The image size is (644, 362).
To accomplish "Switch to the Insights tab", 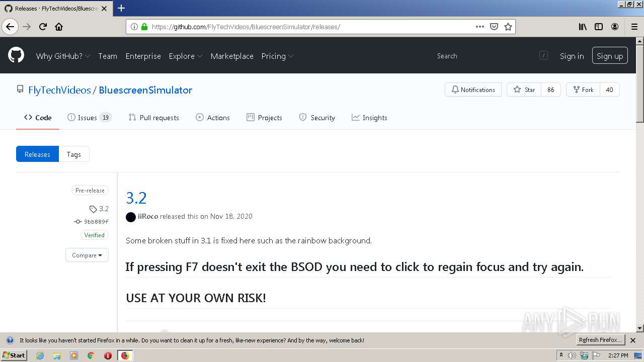I will [369, 118].
